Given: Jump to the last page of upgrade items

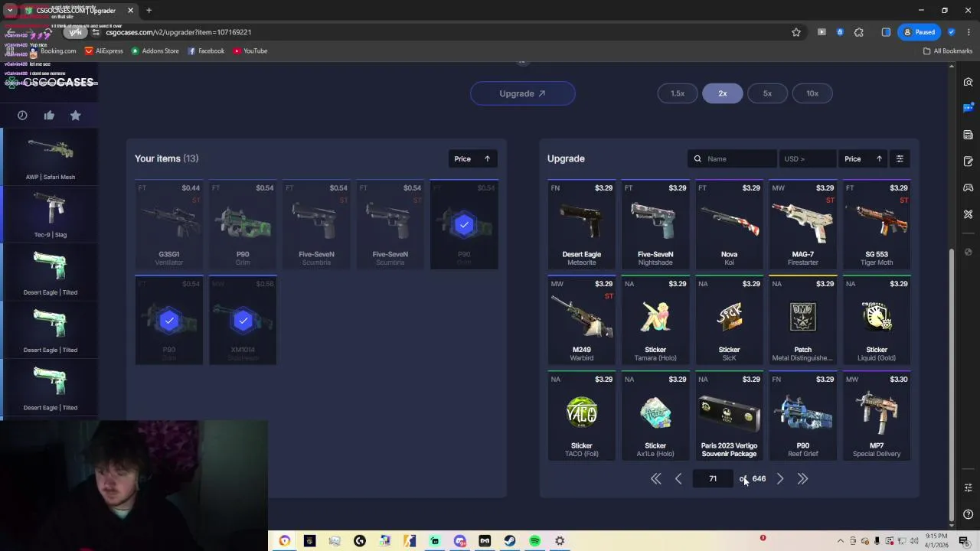Looking at the screenshot, I should 802,478.
